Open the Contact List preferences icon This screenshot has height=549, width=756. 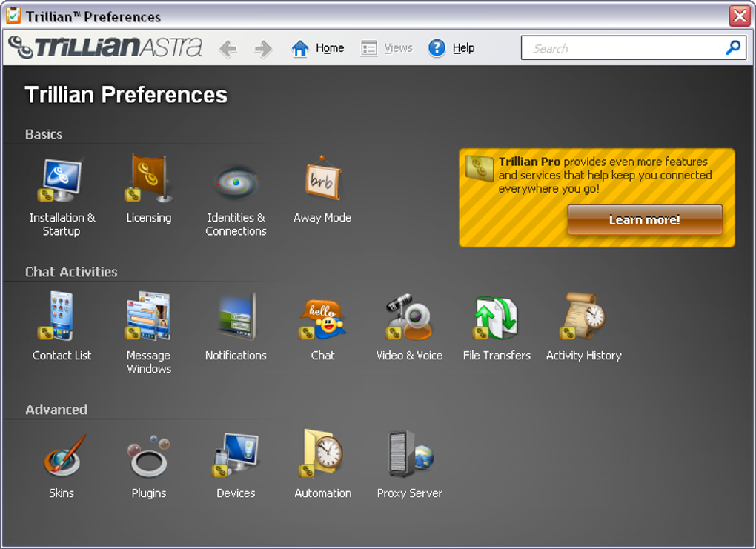[57, 316]
